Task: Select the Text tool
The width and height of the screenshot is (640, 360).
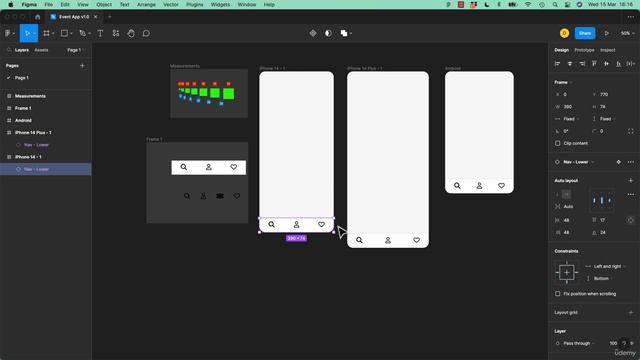Action: tap(100, 33)
